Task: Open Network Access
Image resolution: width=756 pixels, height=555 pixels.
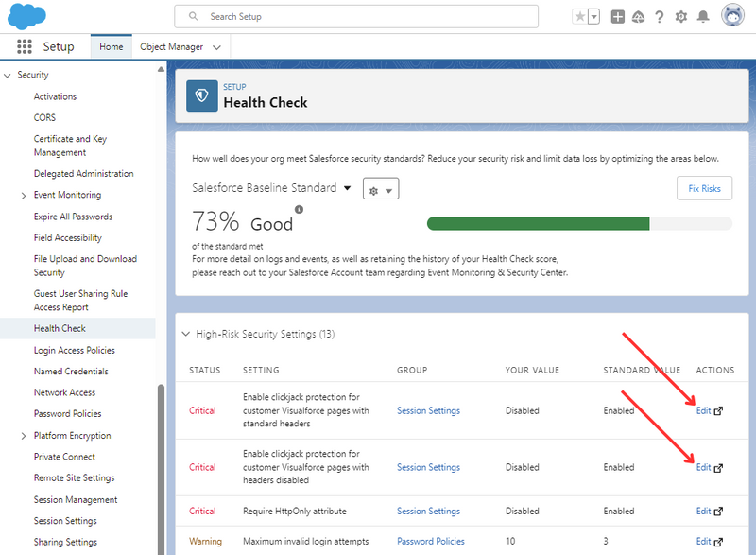Action: point(64,392)
